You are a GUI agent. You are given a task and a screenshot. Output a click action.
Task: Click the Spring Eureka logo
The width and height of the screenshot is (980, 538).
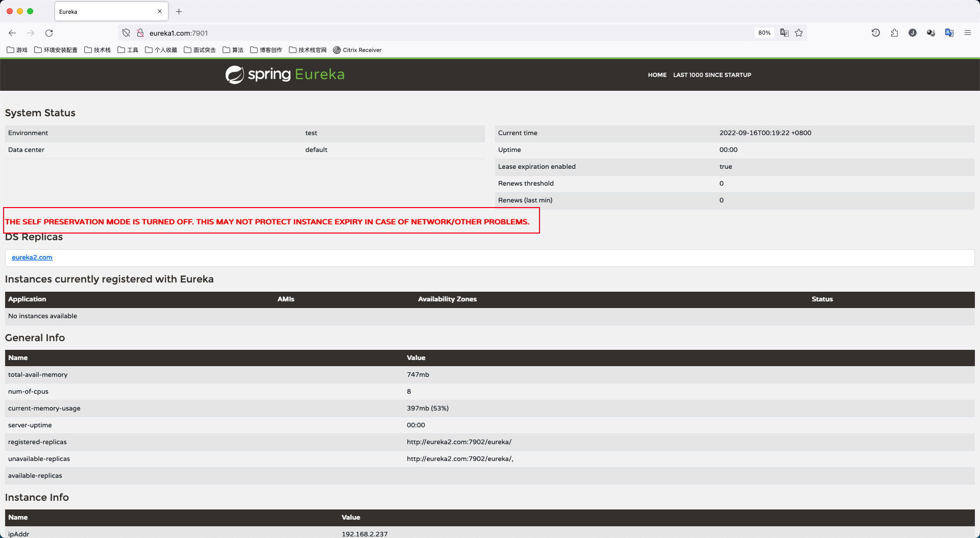(285, 74)
